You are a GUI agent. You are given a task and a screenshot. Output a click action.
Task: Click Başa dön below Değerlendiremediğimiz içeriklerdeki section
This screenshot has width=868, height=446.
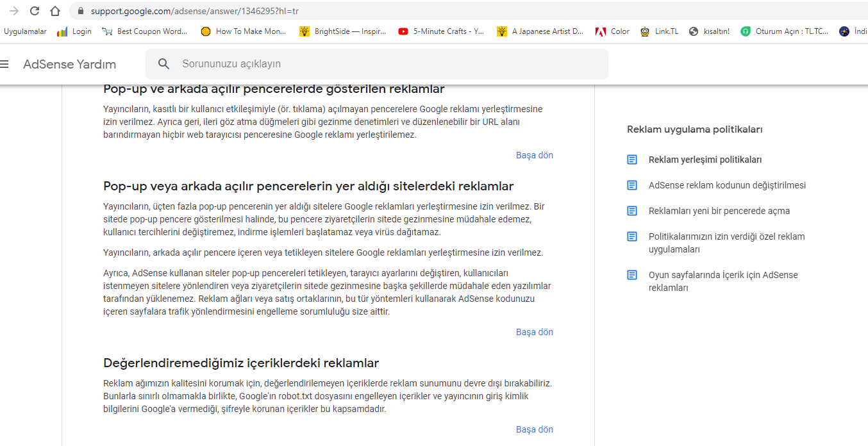click(535, 429)
